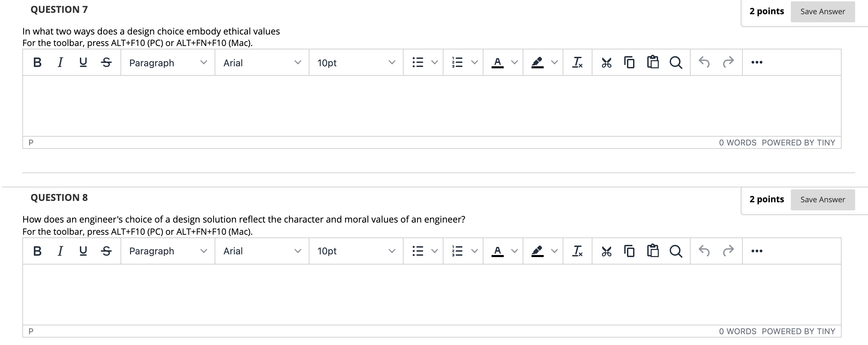Toggle Underline in Question 7 editor
The width and height of the screenshot is (868, 345).
click(x=83, y=63)
